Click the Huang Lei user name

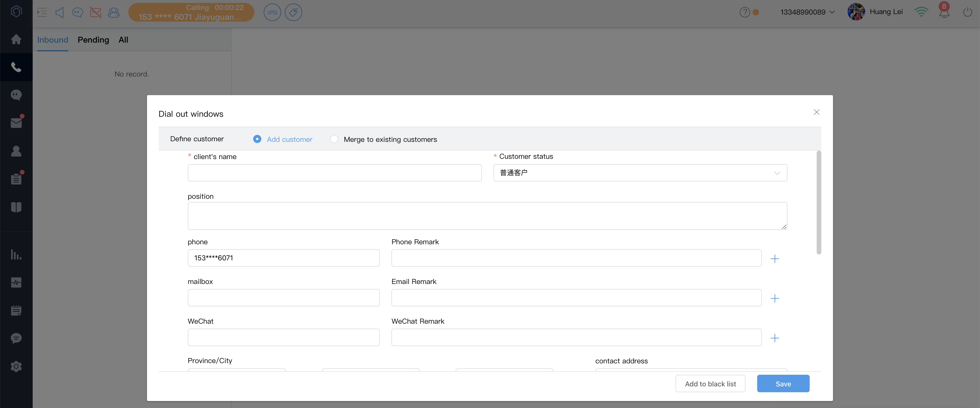pos(886,12)
